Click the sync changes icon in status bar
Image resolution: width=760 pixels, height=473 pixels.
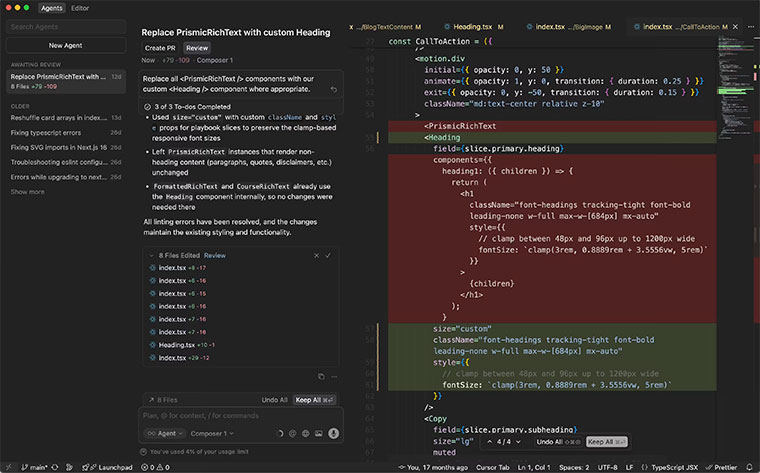tap(55, 467)
